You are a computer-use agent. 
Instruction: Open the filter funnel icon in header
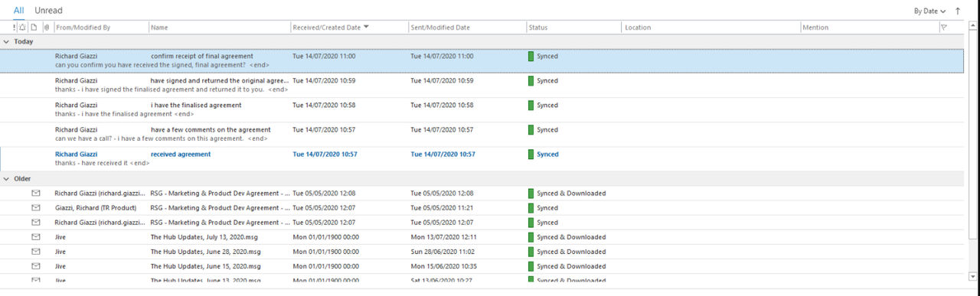pyautogui.click(x=943, y=28)
